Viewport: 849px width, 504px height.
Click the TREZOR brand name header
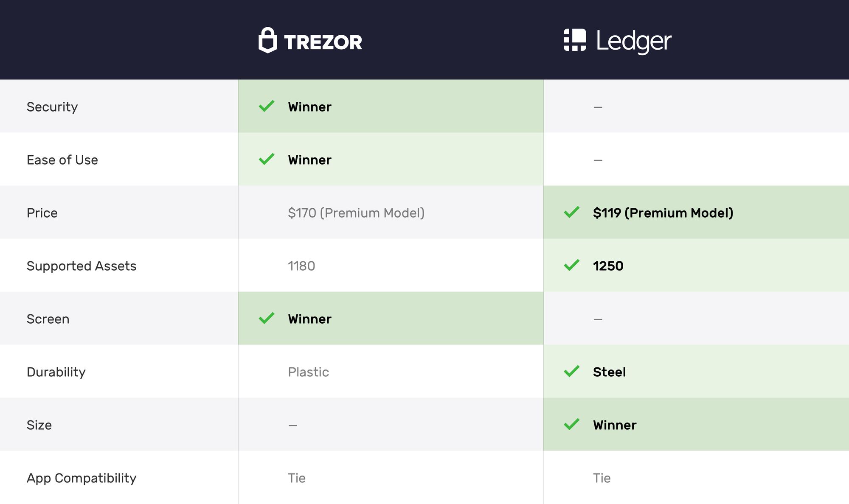click(x=323, y=42)
